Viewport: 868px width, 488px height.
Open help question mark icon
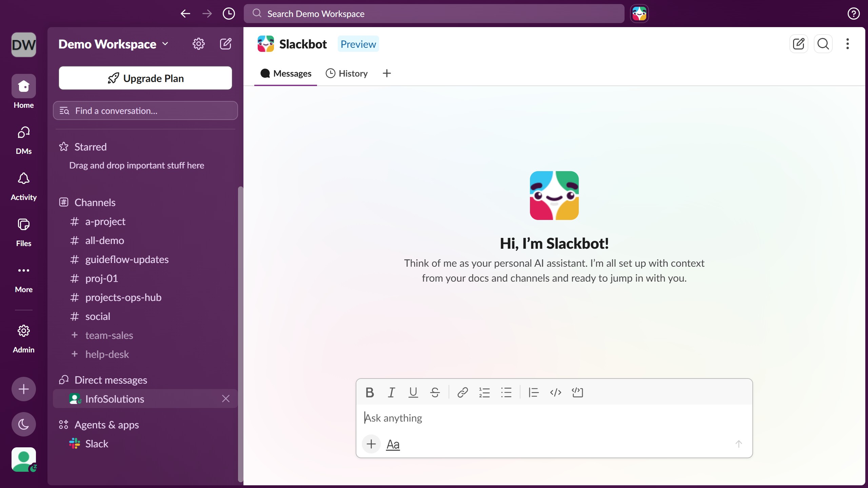(x=853, y=14)
